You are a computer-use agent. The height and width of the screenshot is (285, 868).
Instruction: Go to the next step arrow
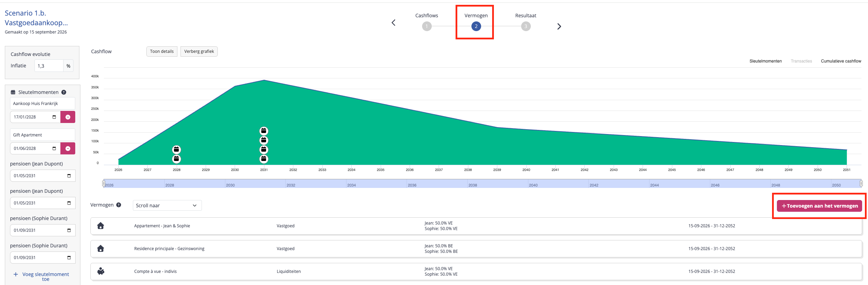(559, 27)
